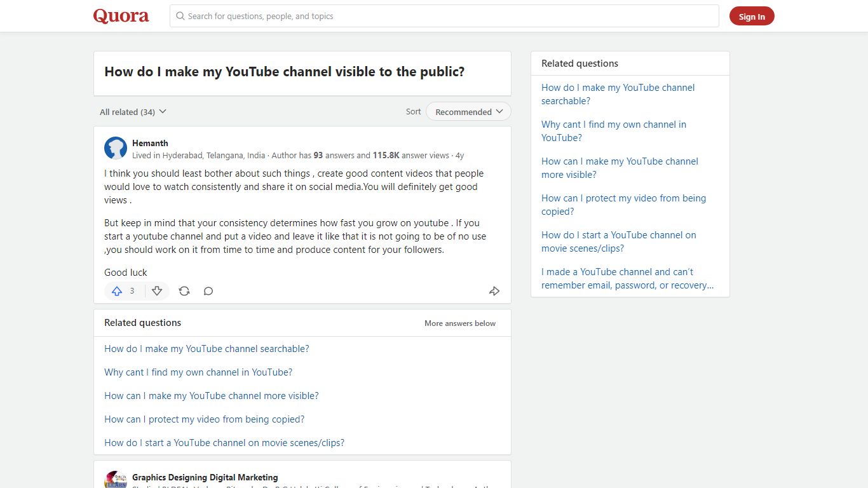Open the main-column 'protect my video from being copied' link
868x488 pixels.
[205, 419]
